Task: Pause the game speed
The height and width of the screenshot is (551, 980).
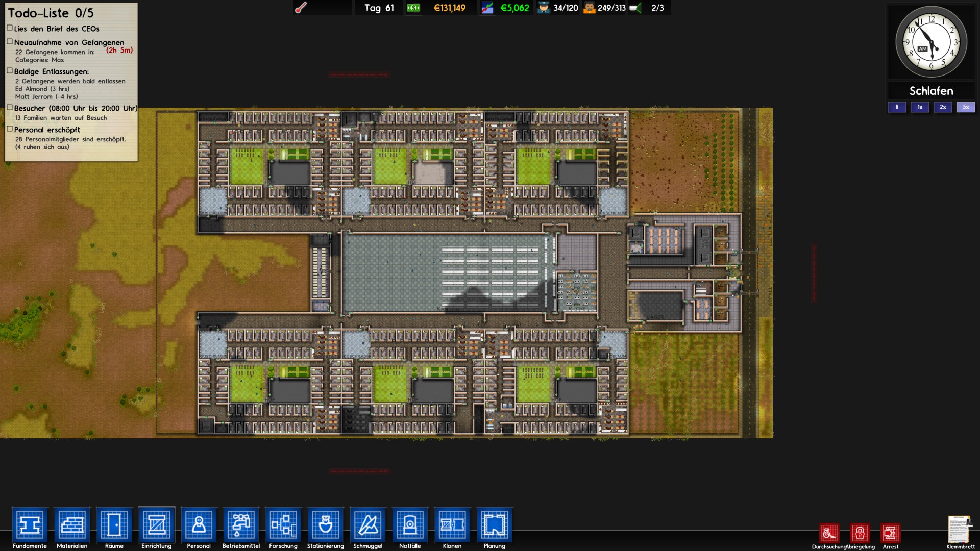Action: click(897, 107)
